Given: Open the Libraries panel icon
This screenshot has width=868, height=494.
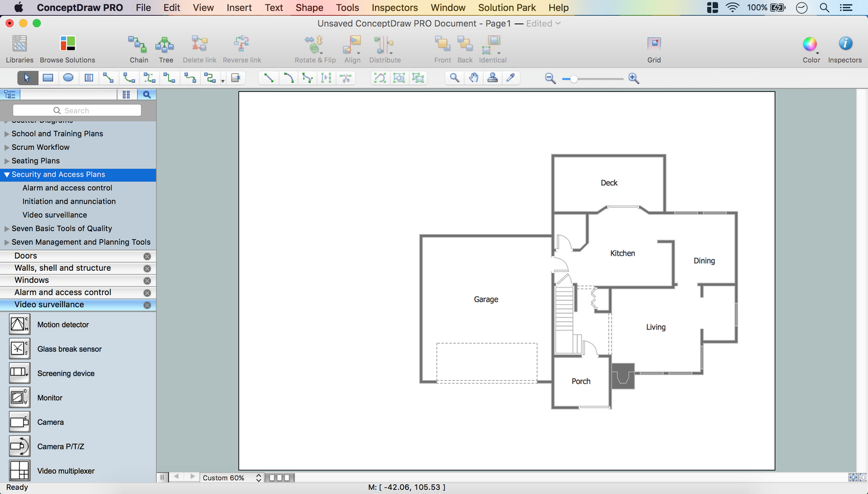Looking at the screenshot, I should (x=20, y=45).
